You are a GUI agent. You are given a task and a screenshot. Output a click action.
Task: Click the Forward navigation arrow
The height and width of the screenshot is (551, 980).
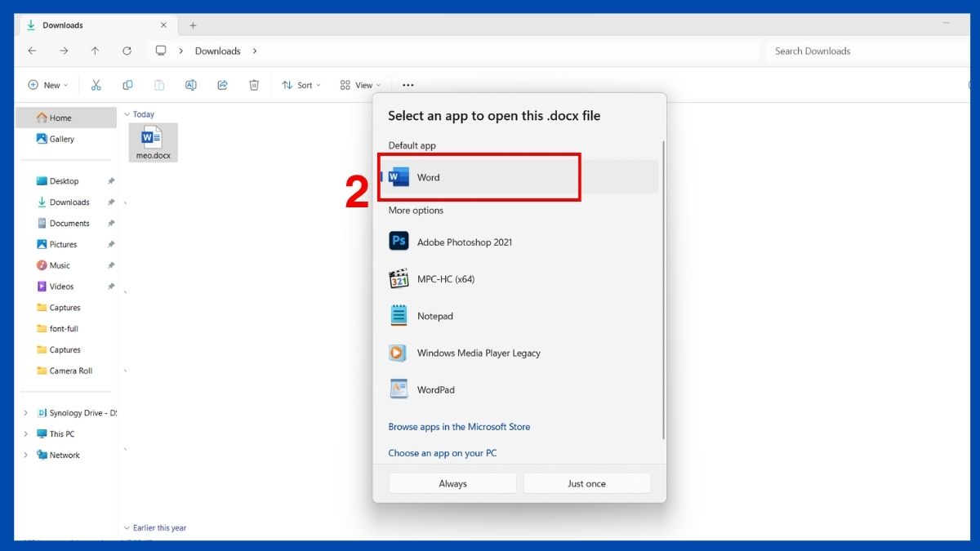pos(64,51)
